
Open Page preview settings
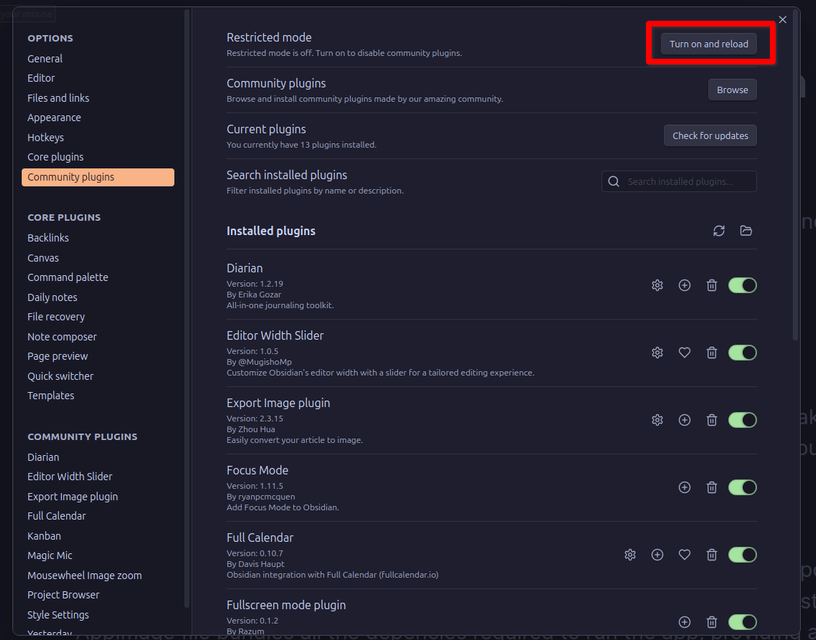(x=98, y=356)
